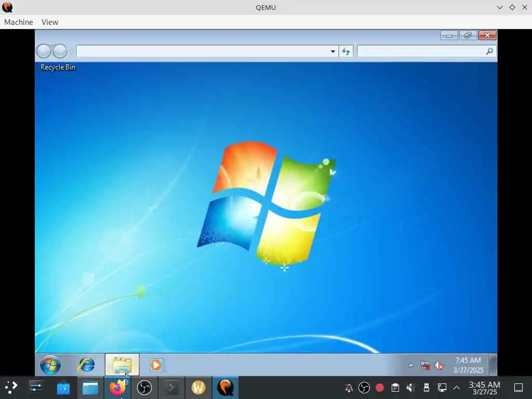Select the Recycle Bin desktop label
Image resolution: width=532 pixels, height=399 pixels.
[58, 67]
